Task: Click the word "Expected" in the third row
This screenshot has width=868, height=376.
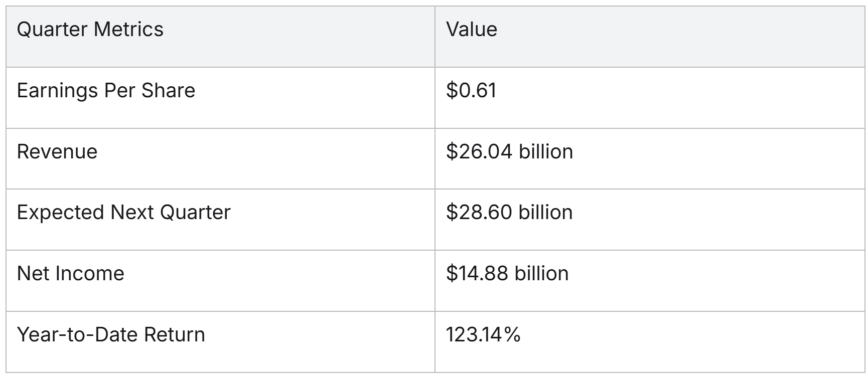Action: pos(60,213)
